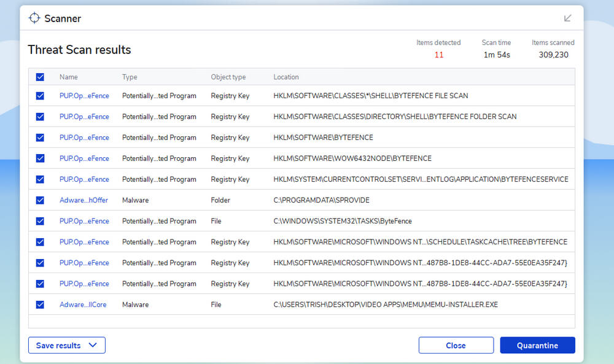Sort by the Name column header
Viewport: 614px width, 364px height.
[x=69, y=77]
